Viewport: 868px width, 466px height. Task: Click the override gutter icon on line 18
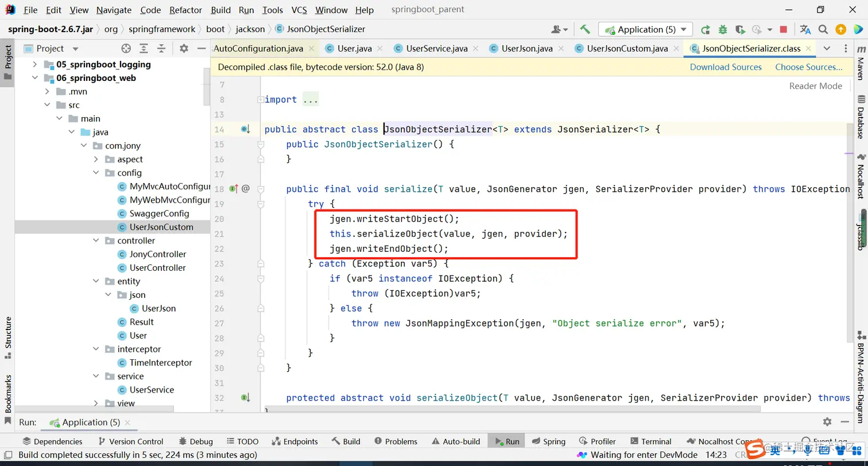234,188
